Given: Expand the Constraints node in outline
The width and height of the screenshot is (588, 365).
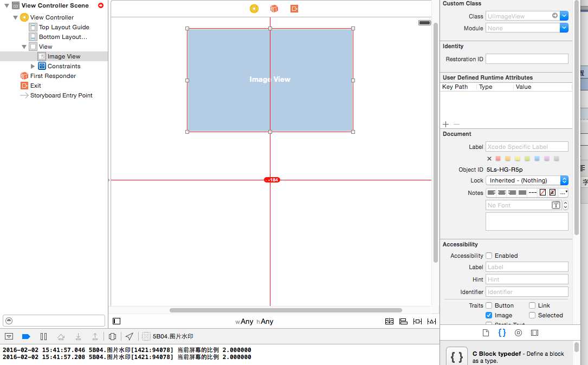Looking at the screenshot, I should (x=33, y=66).
